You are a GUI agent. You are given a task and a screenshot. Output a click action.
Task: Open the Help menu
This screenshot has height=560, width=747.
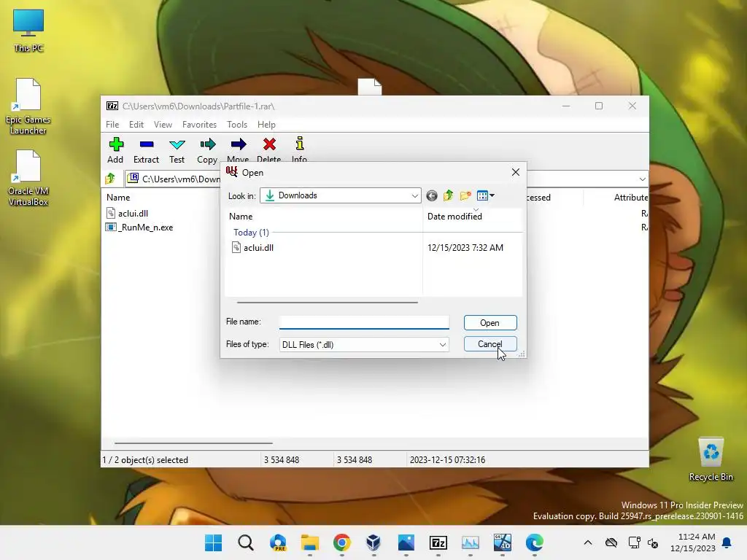coord(266,124)
